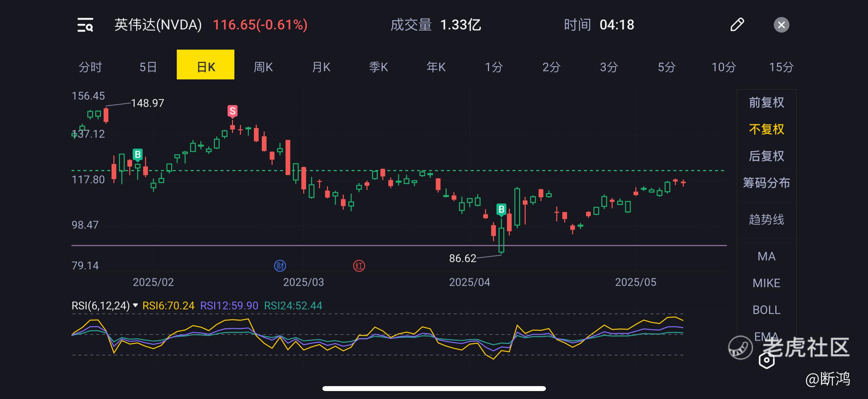This screenshot has height=399, width=868.
Task: Select the 2分 two-minute tab
Action: pos(551,67)
